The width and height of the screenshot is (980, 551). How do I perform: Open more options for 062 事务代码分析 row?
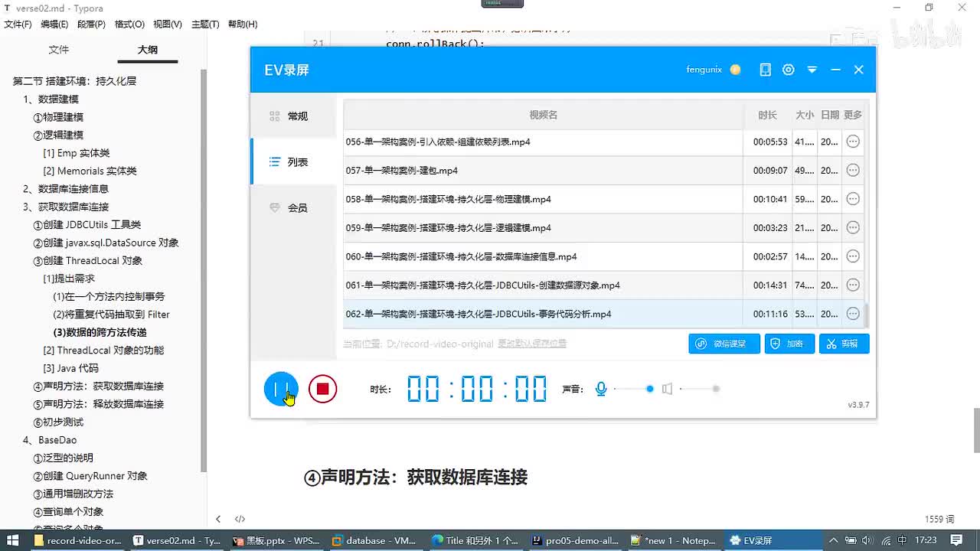[x=853, y=314]
